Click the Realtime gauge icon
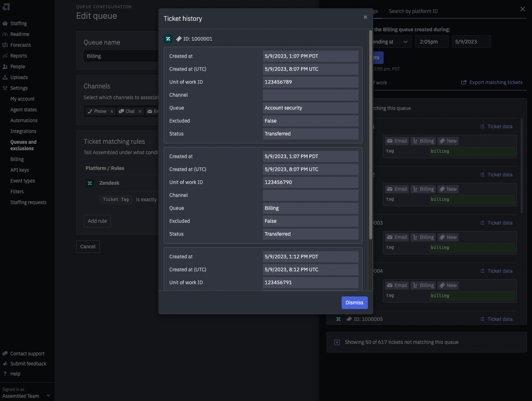This screenshot has width=532, height=401. tap(5, 34)
